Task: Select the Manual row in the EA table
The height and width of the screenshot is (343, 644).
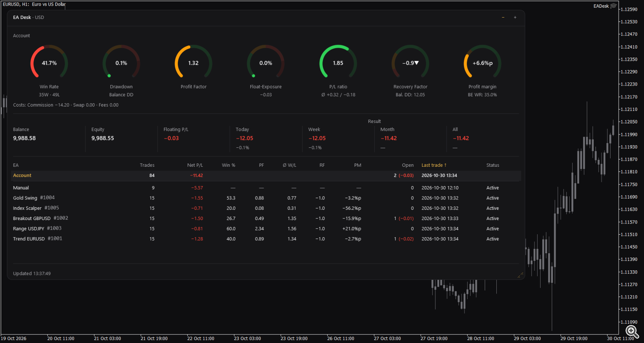Action: click(266, 188)
